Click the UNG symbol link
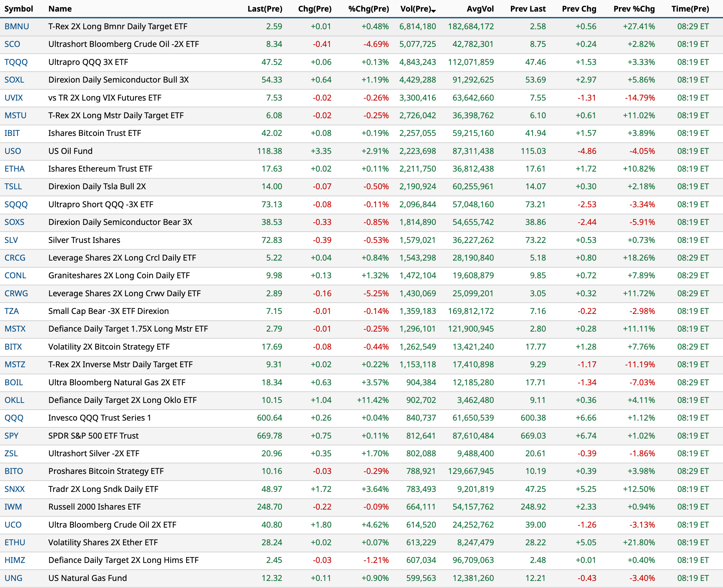The image size is (723, 588). pos(13,578)
